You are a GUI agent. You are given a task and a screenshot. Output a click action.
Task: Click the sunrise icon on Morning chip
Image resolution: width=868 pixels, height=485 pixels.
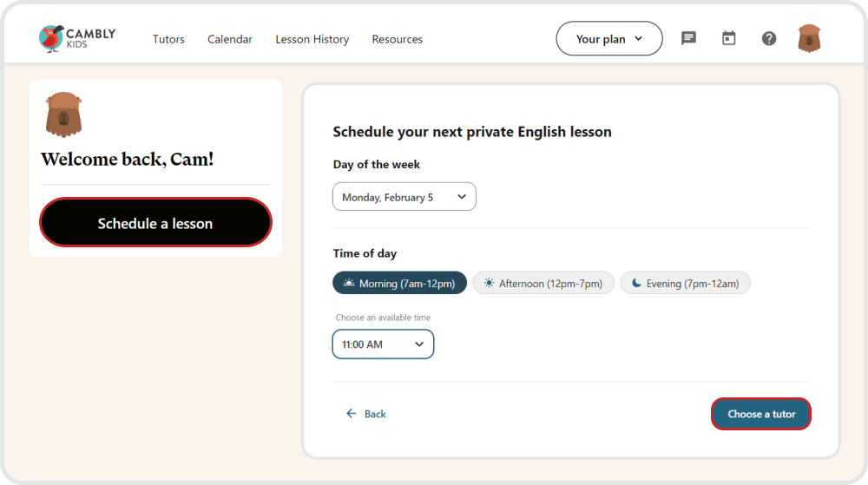[349, 284]
